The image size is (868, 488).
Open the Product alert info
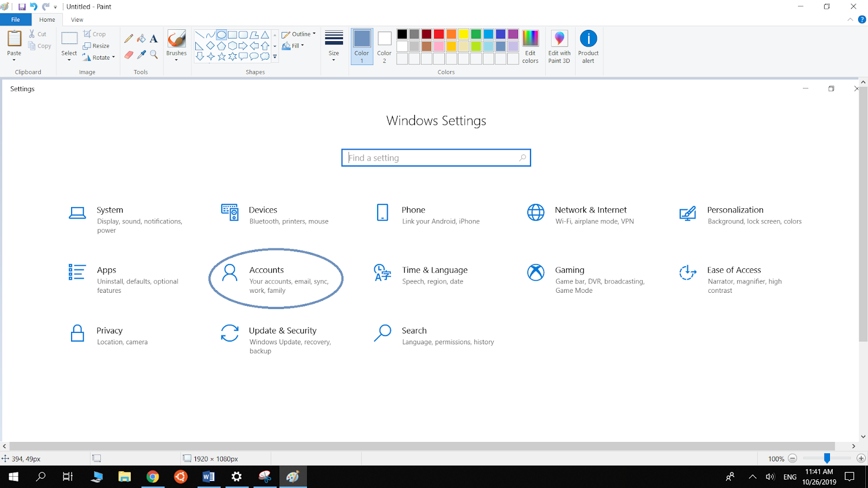(x=588, y=47)
